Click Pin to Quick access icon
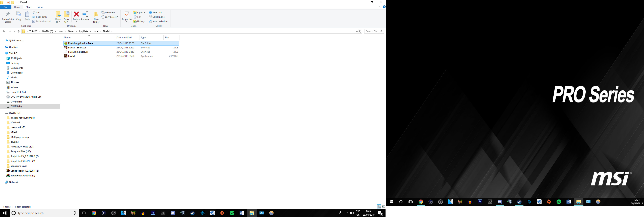 tap(8, 14)
